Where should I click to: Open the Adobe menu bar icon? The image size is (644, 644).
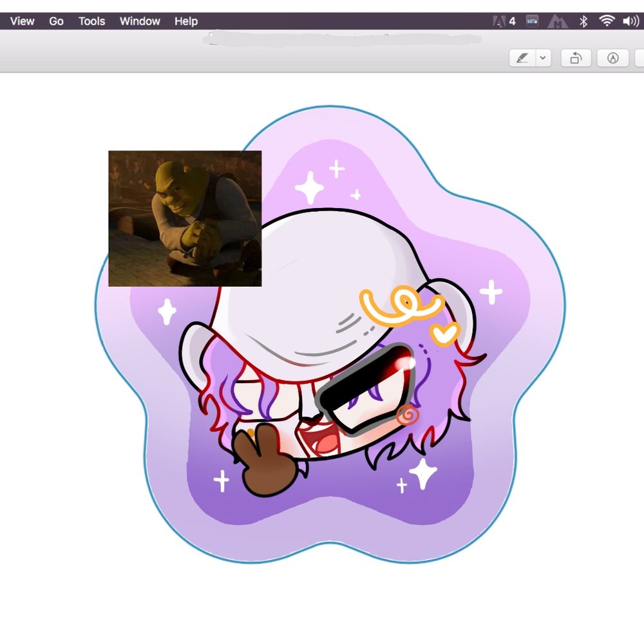point(504,21)
